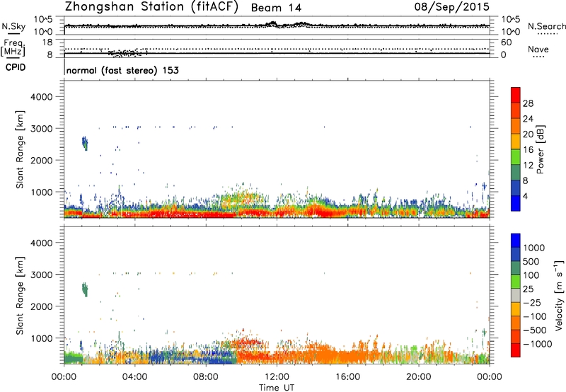
Task: Click the gray segment of velocity colorbar
Action: click(516, 295)
